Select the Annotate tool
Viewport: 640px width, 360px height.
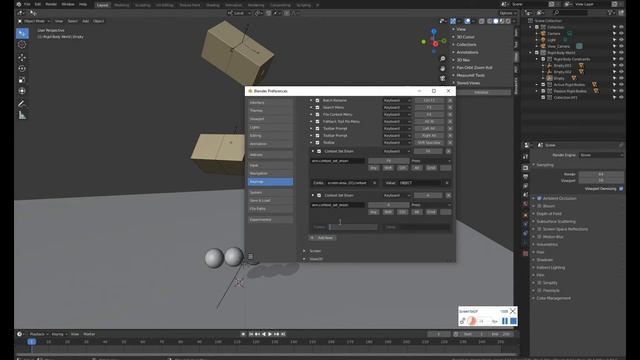[x=22, y=104]
